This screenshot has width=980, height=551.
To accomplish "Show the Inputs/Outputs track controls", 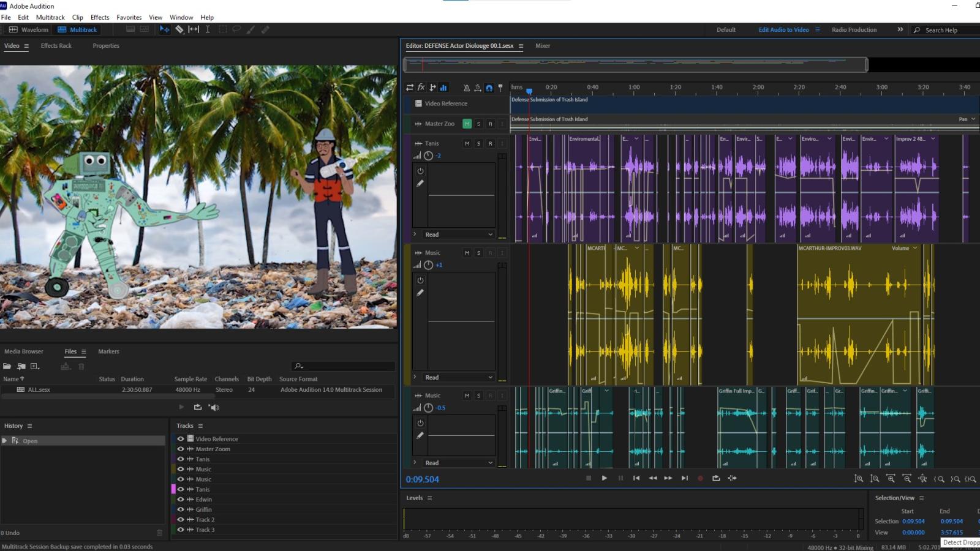I will click(x=410, y=88).
